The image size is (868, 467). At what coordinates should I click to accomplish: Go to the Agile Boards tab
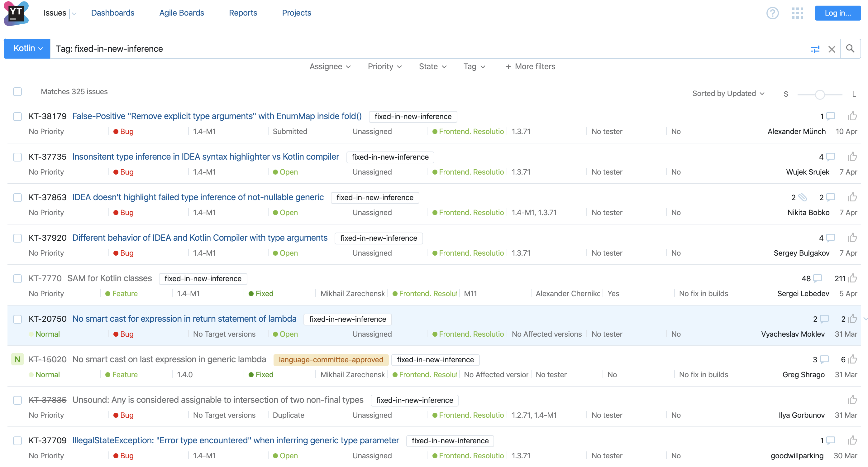click(x=181, y=13)
